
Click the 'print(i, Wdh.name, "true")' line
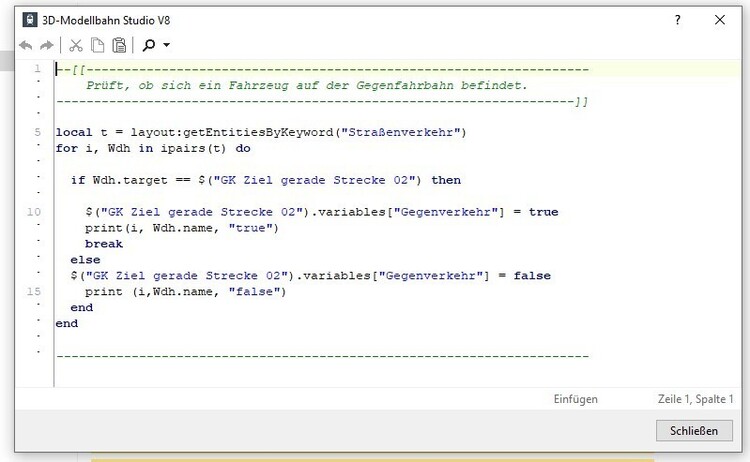point(182,228)
